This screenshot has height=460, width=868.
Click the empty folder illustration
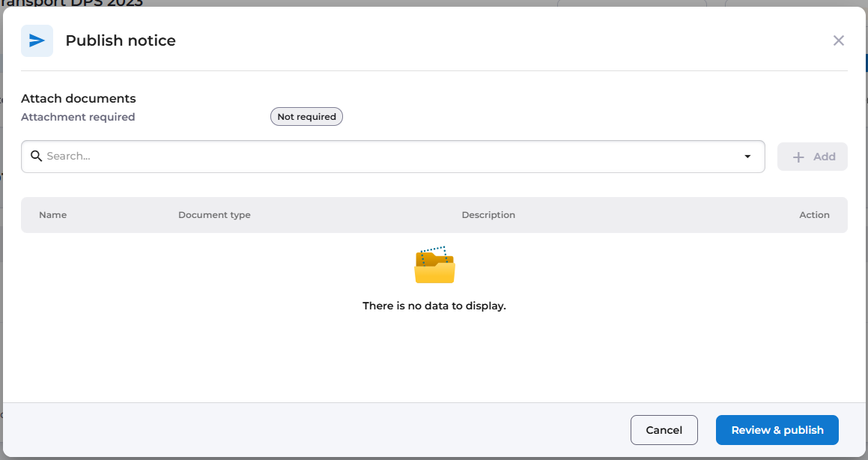pyautogui.click(x=434, y=264)
